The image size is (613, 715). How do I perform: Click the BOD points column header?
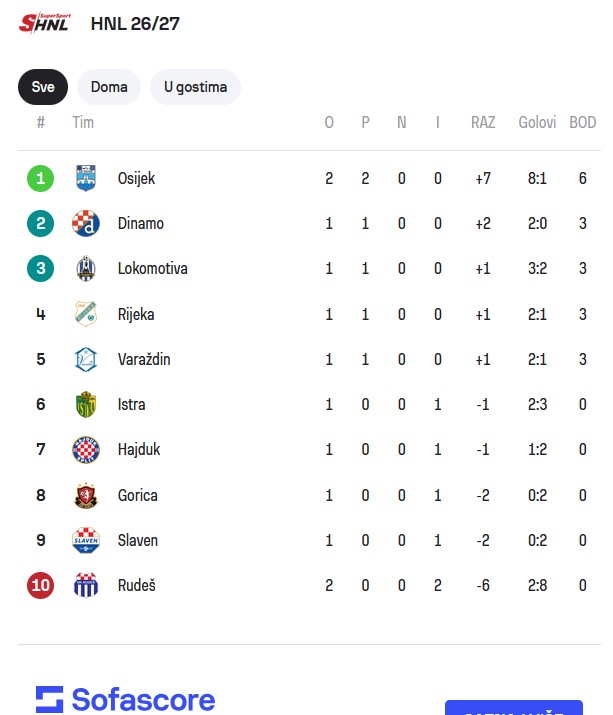(x=582, y=122)
